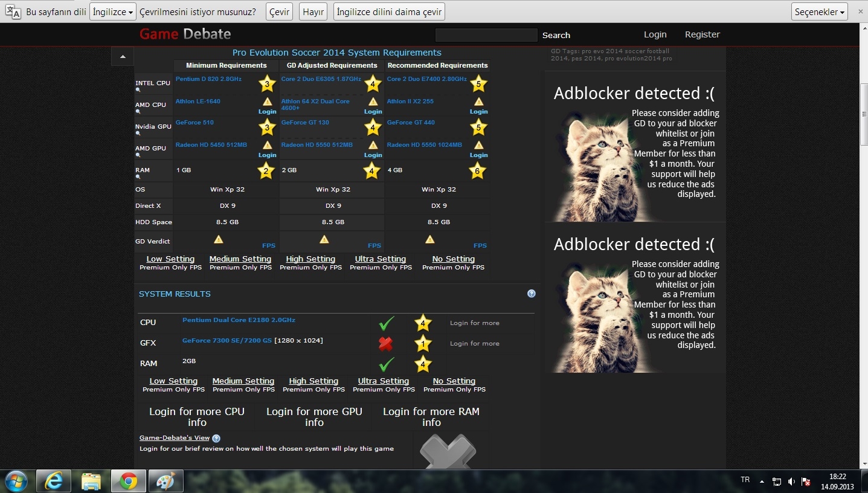The image size is (868, 493).
Task: Open the İngilizce language dropdown
Action: [x=113, y=11]
